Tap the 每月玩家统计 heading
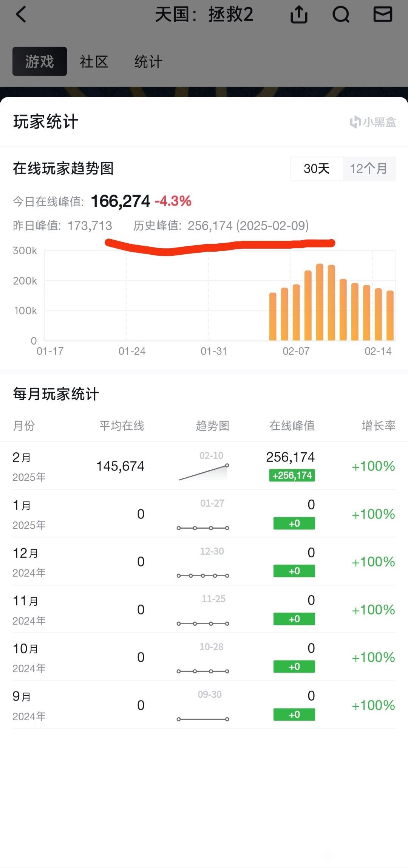Image resolution: width=408 pixels, height=868 pixels. coord(56,394)
